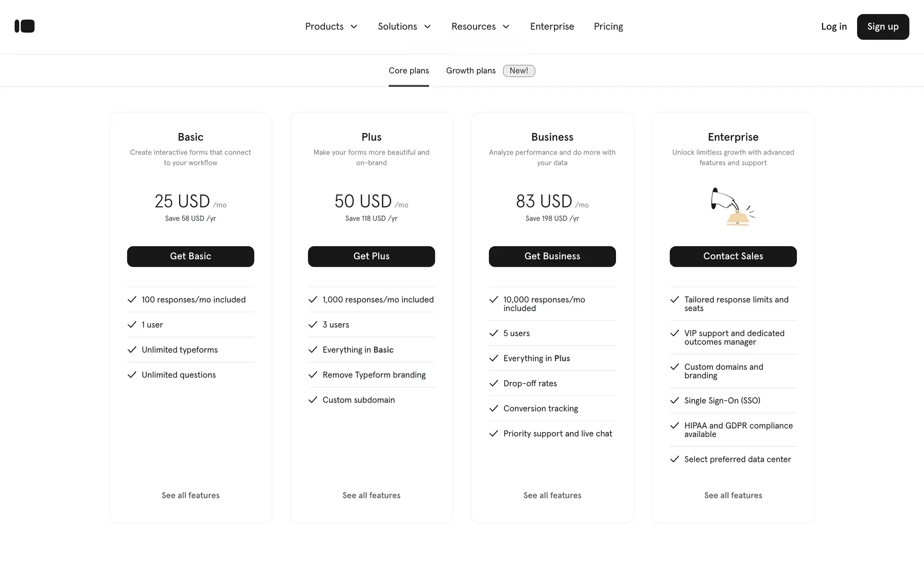The width and height of the screenshot is (924, 578).
Task: Go to Enterprise in the top navigation
Action: point(552,26)
